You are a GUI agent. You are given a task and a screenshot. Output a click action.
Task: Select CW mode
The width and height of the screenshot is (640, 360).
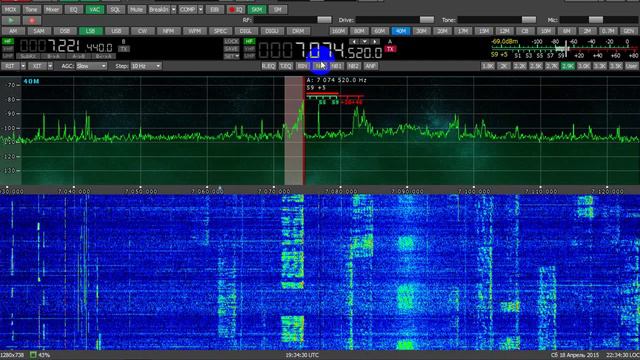(x=142, y=31)
